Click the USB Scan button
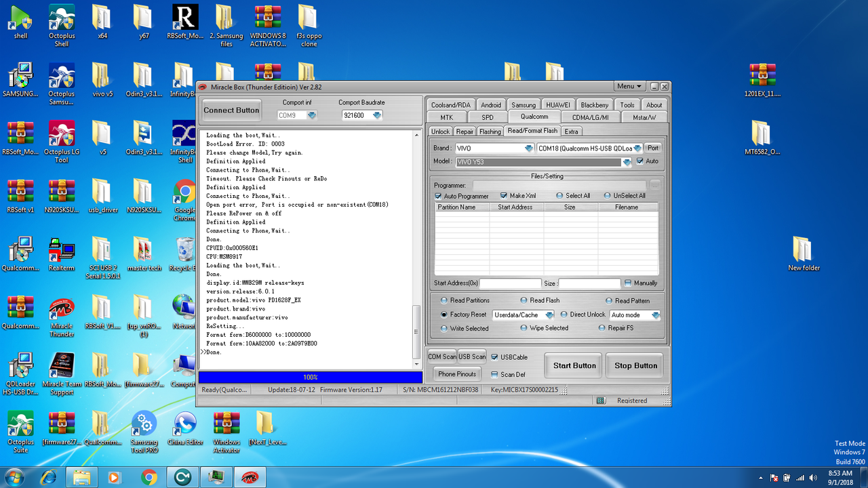 (473, 357)
